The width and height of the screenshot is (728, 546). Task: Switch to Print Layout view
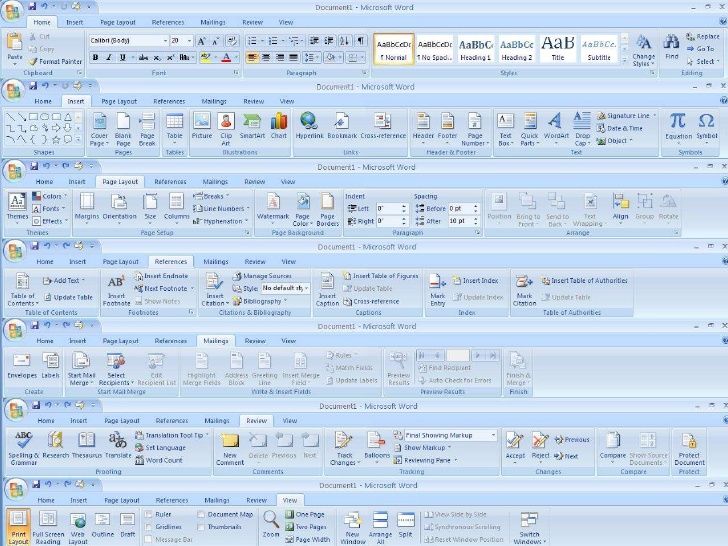pos(19,527)
